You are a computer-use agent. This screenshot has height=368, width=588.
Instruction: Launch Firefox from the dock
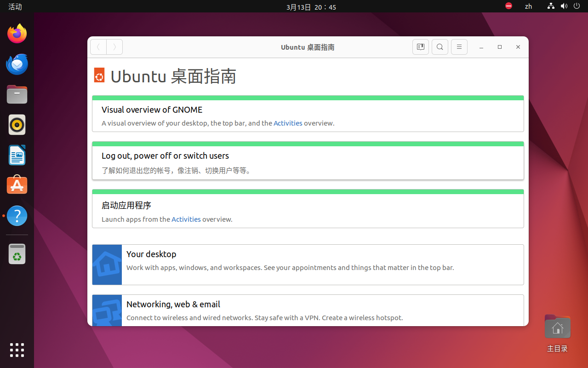click(17, 34)
